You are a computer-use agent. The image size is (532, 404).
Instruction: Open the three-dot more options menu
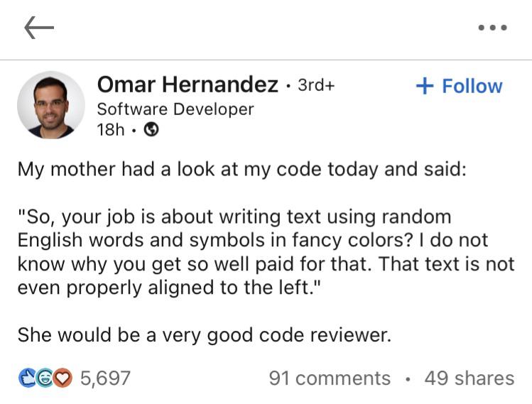(492, 28)
